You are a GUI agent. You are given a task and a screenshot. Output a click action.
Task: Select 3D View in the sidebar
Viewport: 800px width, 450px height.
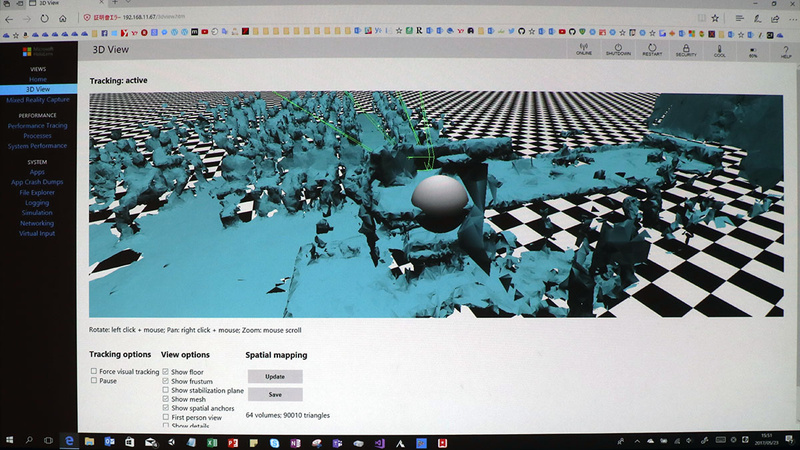pyautogui.click(x=38, y=89)
